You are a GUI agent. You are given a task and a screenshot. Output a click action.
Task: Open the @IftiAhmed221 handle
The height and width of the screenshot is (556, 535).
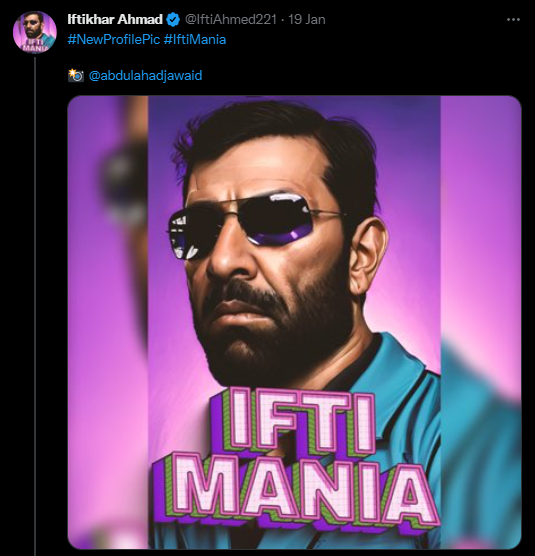[x=231, y=20]
